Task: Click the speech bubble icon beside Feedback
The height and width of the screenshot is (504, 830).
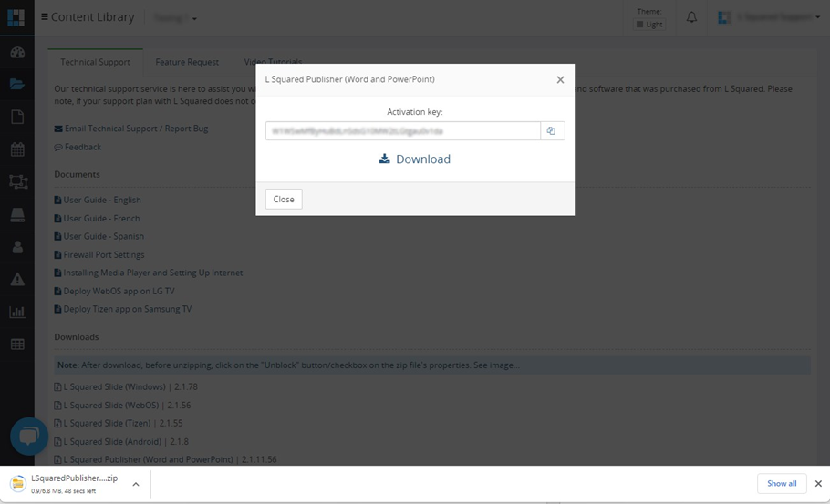Action: coord(58,148)
